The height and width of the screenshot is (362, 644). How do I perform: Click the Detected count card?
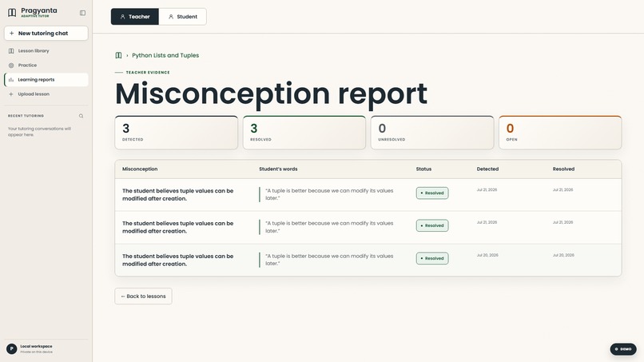point(177,133)
